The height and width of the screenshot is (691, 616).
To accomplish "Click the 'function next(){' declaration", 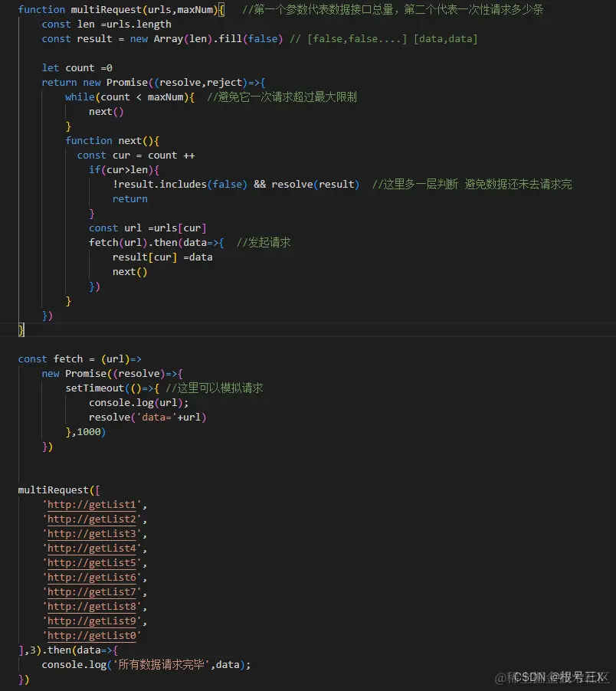I will [113, 141].
